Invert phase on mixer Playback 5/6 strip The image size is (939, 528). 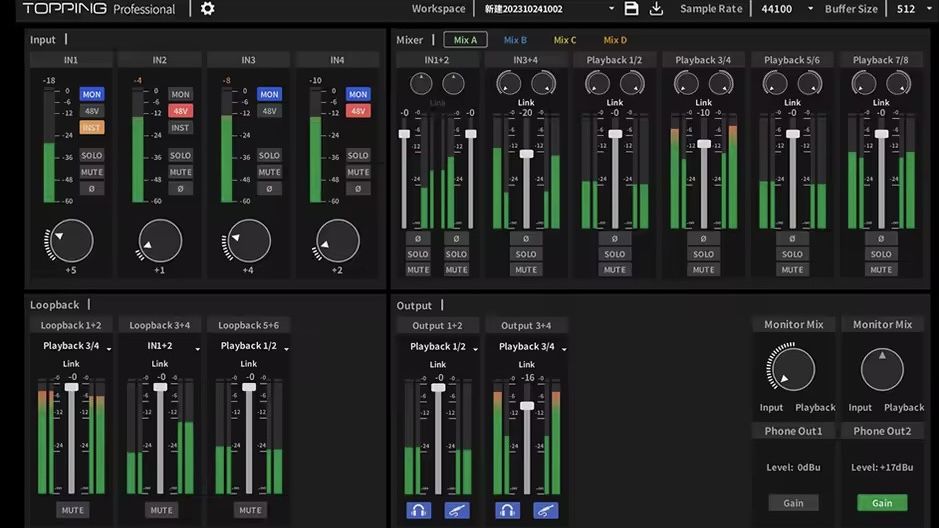(x=792, y=238)
